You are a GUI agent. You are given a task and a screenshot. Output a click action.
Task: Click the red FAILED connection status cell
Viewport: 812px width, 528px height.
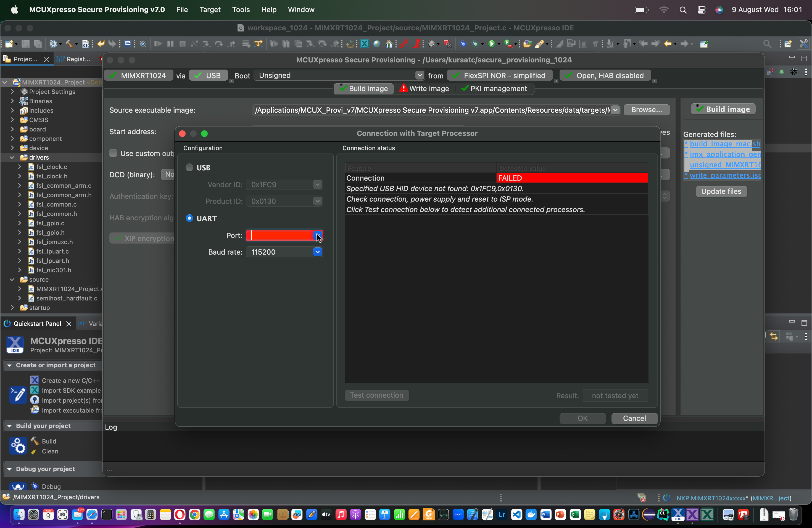pyautogui.click(x=572, y=178)
